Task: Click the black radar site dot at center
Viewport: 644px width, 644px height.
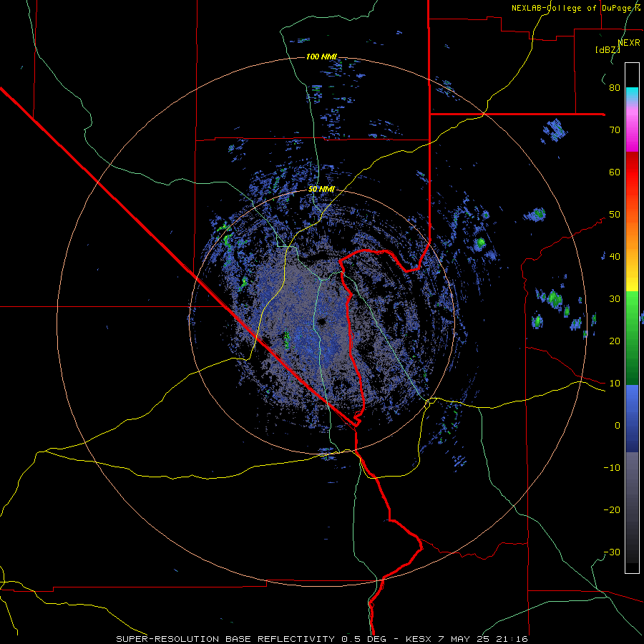Action: click(321, 322)
